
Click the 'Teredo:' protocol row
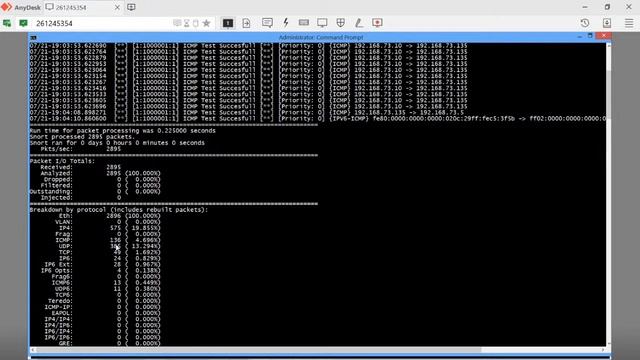104,301
